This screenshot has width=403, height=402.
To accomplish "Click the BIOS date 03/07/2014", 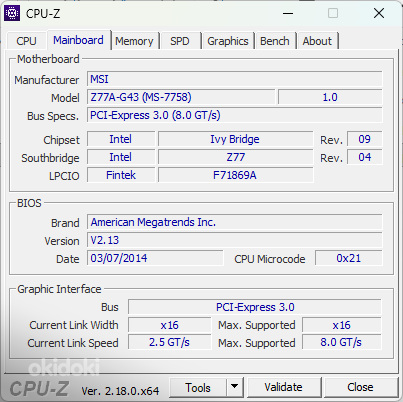I will [x=155, y=258].
